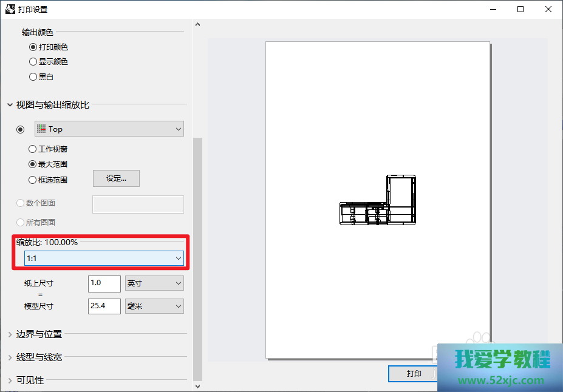The image size is (563, 392).
Task: Select 工作视窗 view range option
Action: (33, 149)
